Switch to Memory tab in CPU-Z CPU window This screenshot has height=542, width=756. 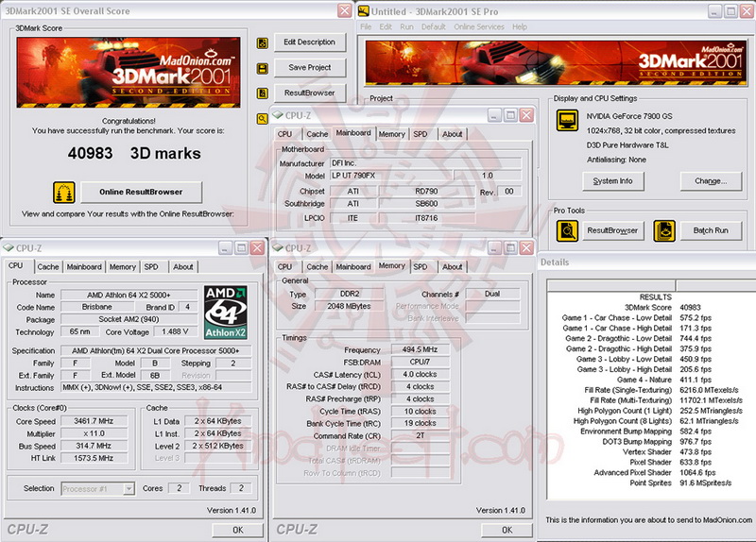click(123, 267)
